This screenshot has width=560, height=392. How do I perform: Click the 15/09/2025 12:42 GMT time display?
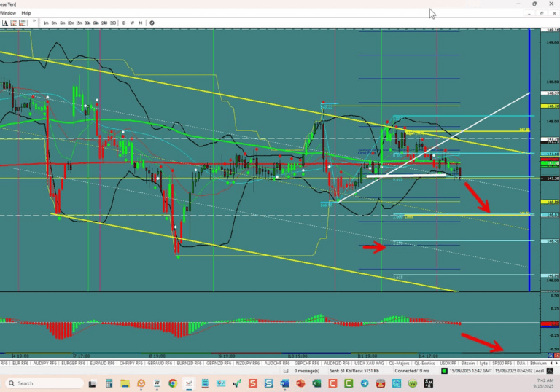coord(471,371)
